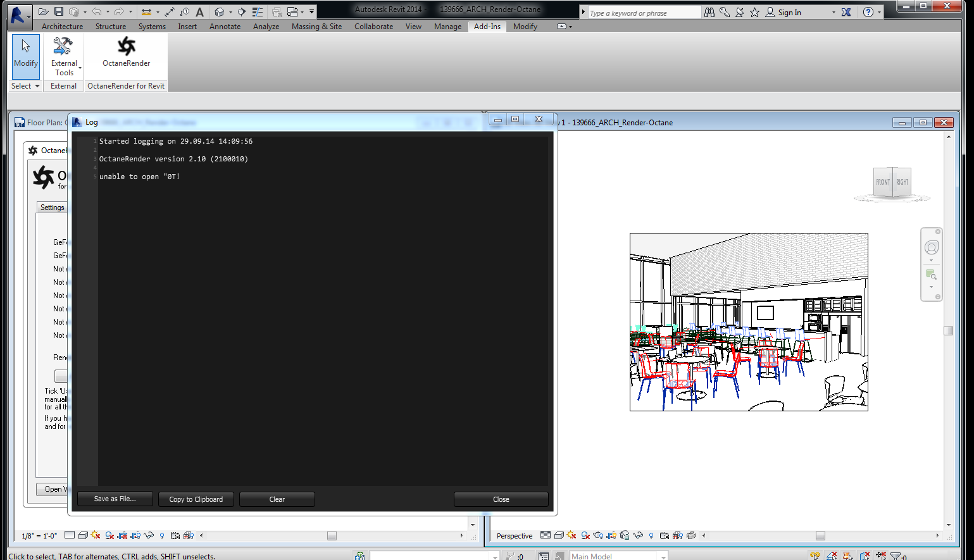
Task: Open the Communication Center satellite icon
Action: [x=739, y=12]
